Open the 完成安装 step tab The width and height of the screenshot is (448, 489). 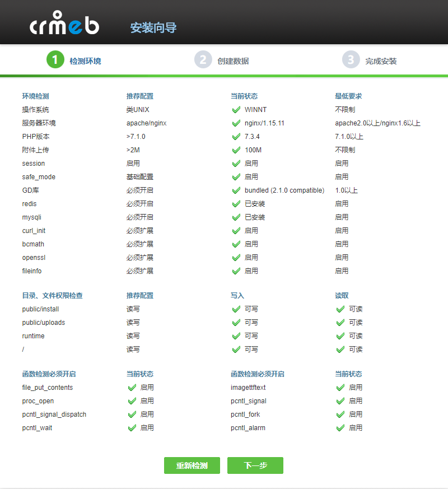click(381, 61)
